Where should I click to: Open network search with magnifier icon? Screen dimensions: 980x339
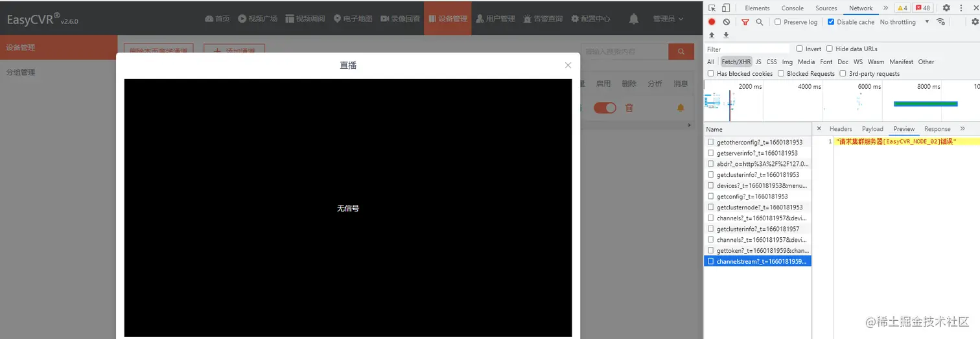759,22
